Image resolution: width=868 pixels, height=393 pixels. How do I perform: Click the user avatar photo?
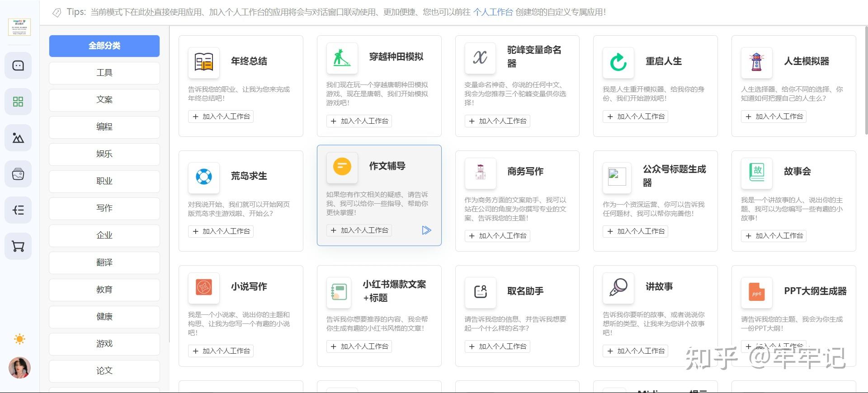[x=19, y=368]
